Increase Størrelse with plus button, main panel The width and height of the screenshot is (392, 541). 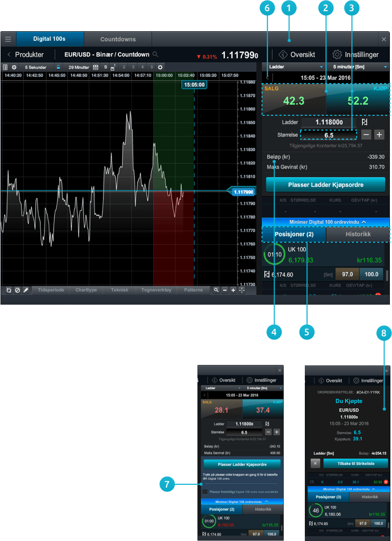(379, 135)
